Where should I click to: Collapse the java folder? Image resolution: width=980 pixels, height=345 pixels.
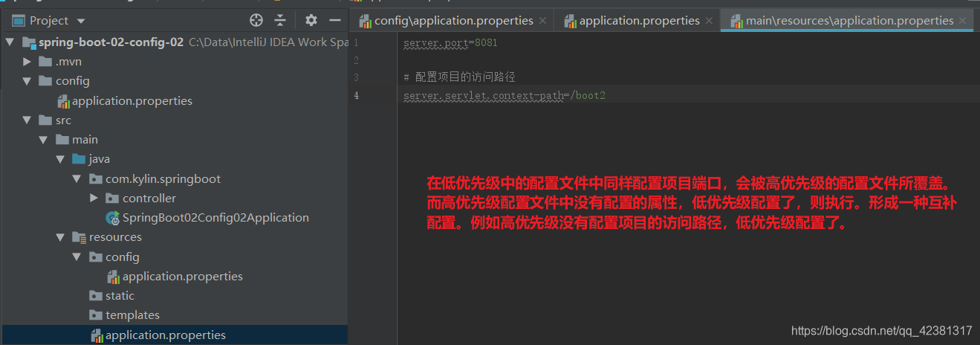60,159
